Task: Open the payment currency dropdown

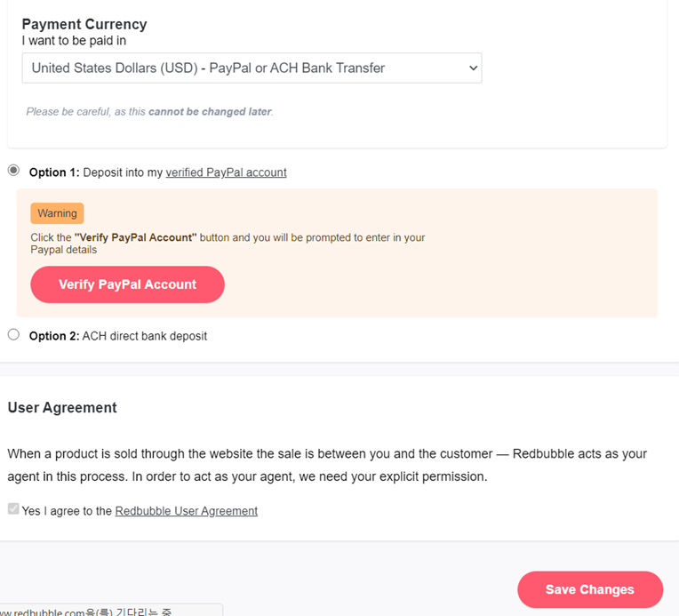Action: pyautogui.click(x=252, y=68)
